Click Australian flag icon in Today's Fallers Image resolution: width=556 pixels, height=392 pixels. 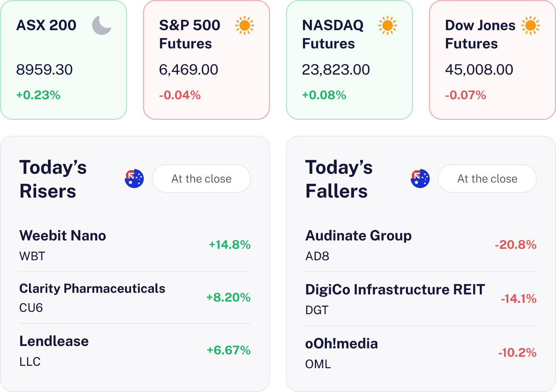tap(420, 179)
